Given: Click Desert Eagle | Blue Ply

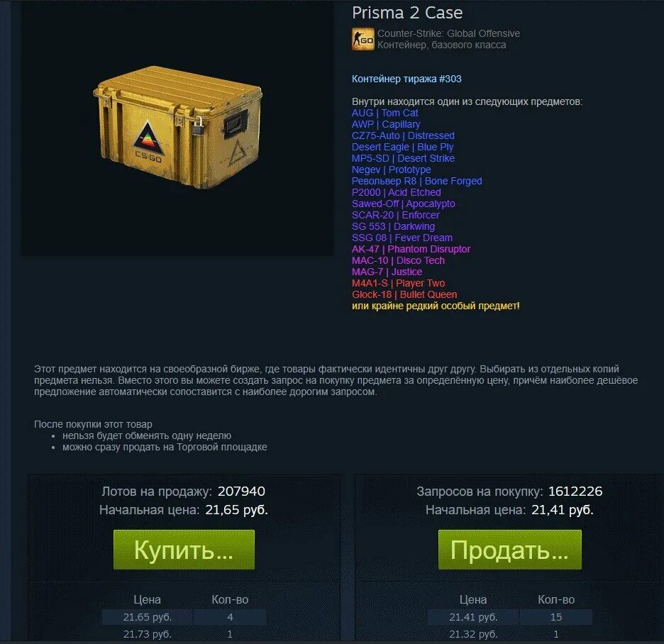Looking at the screenshot, I should pyautogui.click(x=402, y=147).
